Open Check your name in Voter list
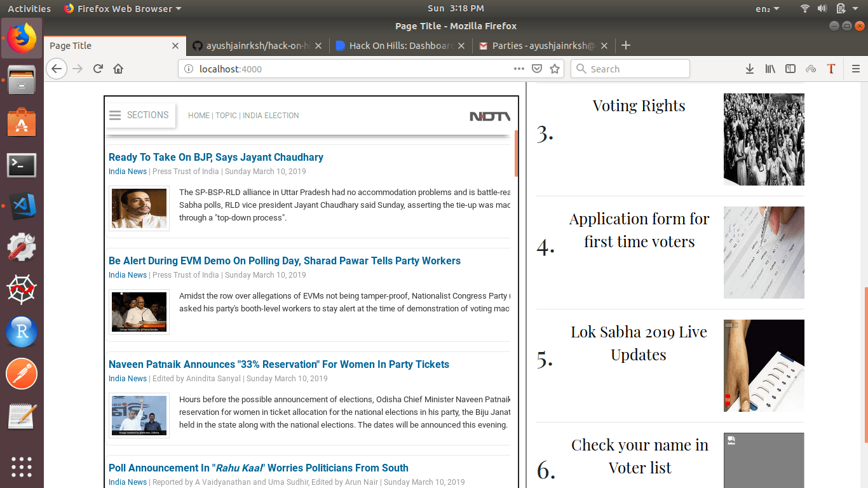 pos(640,456)
